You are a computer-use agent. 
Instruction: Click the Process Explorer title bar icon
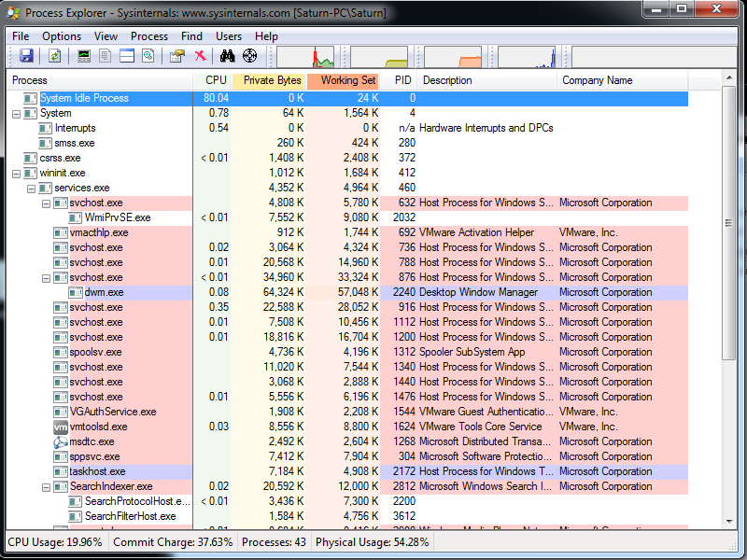13,13
